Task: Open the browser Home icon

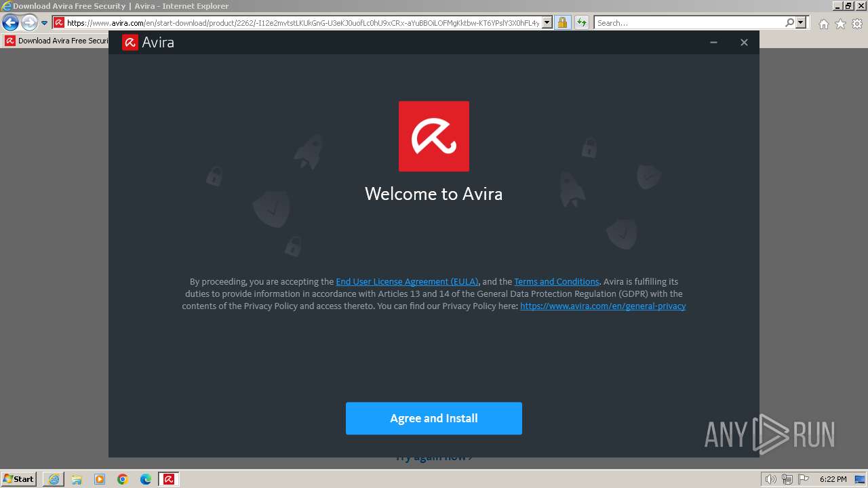Action: [823, 24]
